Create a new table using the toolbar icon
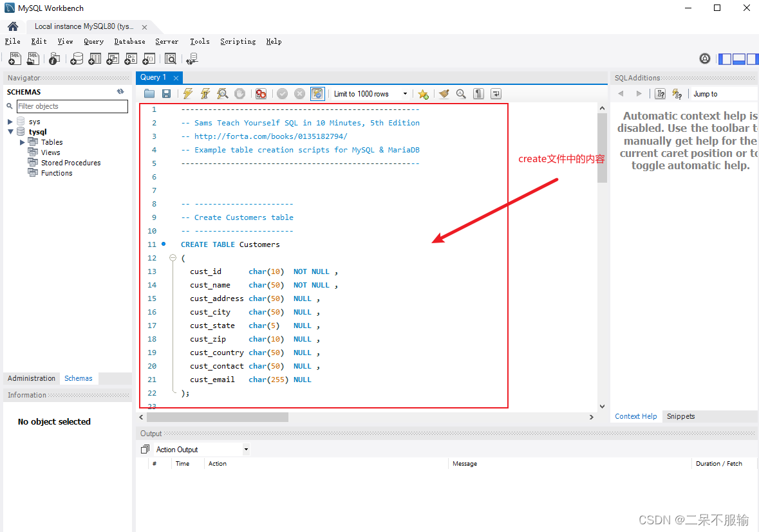Image resolution: width=759 pixels, height=532 pixels. pos(95,58)
